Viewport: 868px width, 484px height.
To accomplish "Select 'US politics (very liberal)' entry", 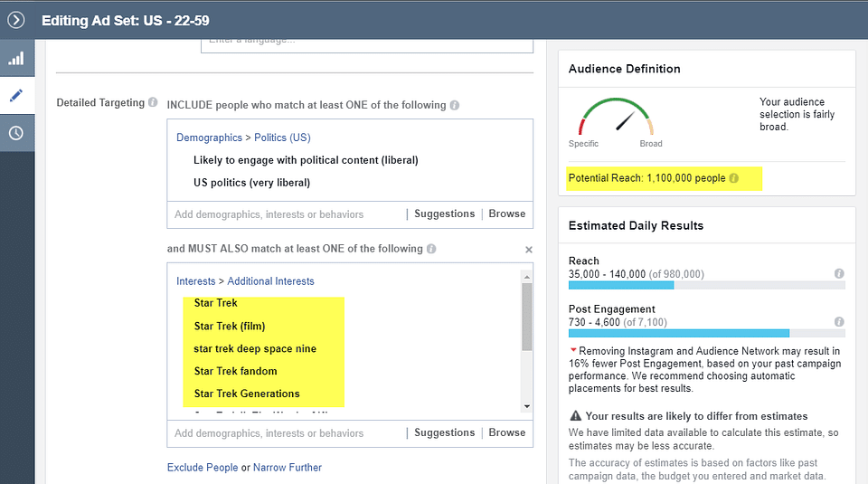I will pos(252,183).
